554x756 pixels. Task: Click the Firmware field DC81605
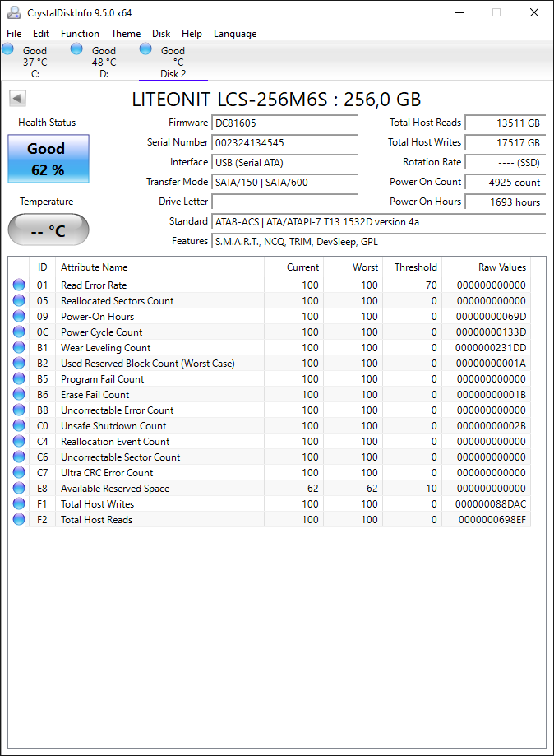(284, 123)
